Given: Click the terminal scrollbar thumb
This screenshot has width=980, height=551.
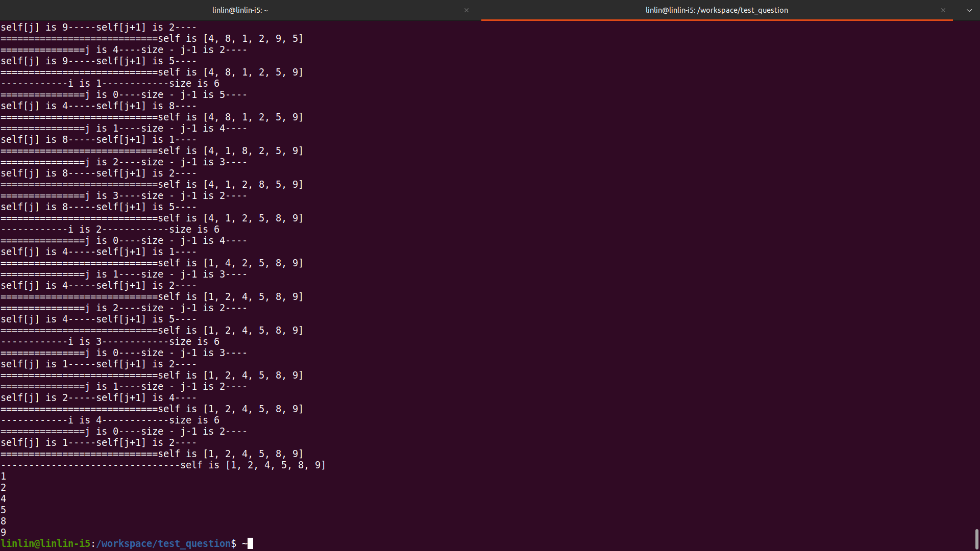Looking at the screenshot, I should tap(976, 539).
